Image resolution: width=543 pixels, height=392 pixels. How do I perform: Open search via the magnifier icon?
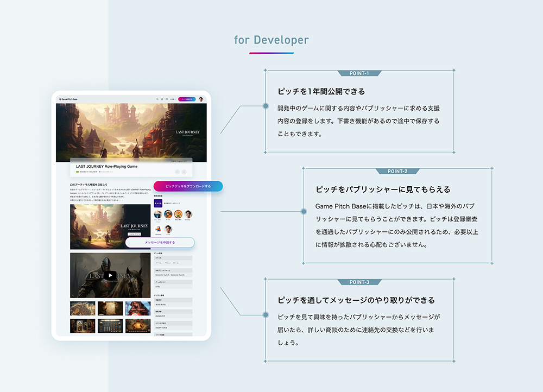click(157, 99)
